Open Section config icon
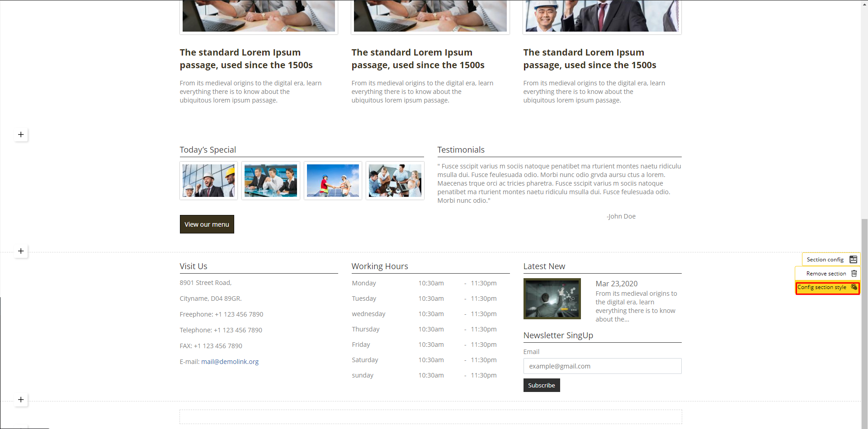This screenshot has width=868, height=429. 853,260
